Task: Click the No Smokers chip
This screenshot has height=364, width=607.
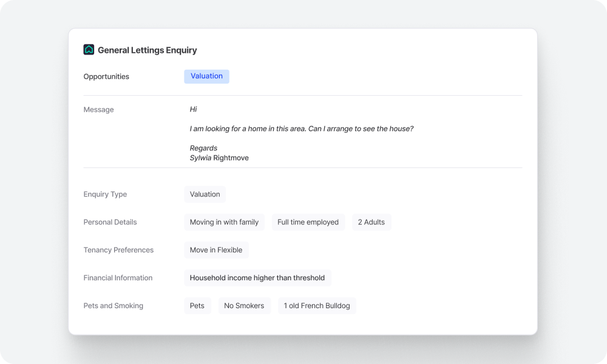Action: (244, 306)
